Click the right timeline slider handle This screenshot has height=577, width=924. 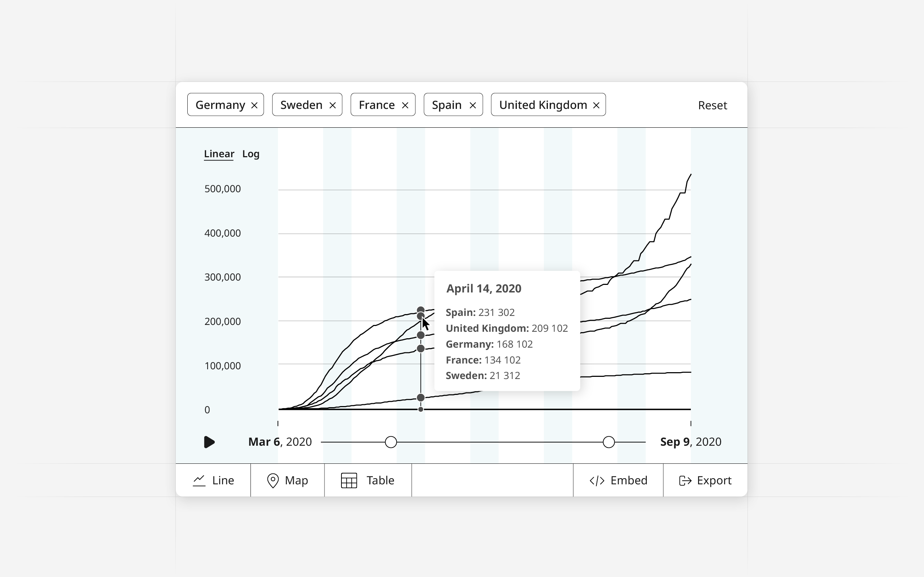pyautogui.click(x=609, y=442)
